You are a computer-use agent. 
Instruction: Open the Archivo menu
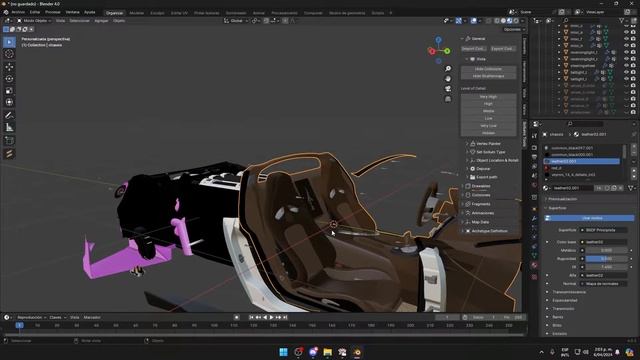click(18, 12)
